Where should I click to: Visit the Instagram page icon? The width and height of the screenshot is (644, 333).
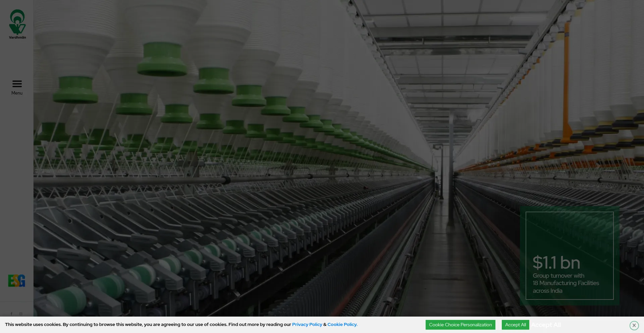click(x=21, y=314)
